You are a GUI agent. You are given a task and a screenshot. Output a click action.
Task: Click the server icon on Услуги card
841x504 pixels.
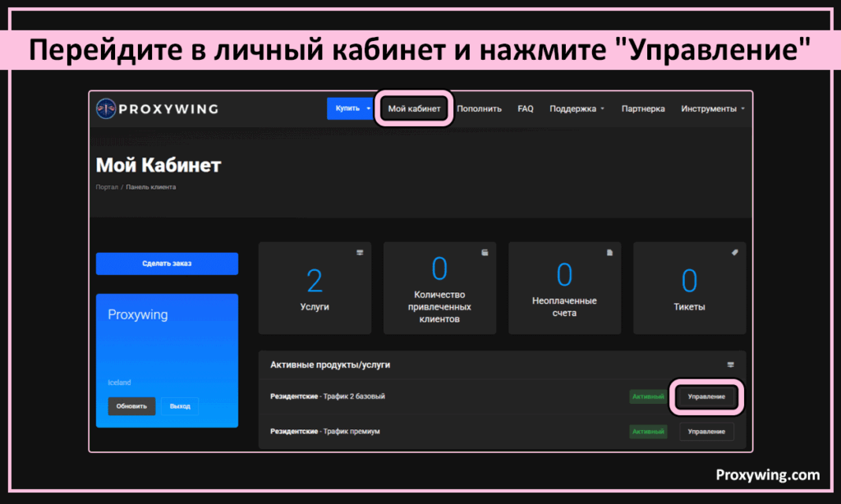pyautogui.click(x=360, y=253)
